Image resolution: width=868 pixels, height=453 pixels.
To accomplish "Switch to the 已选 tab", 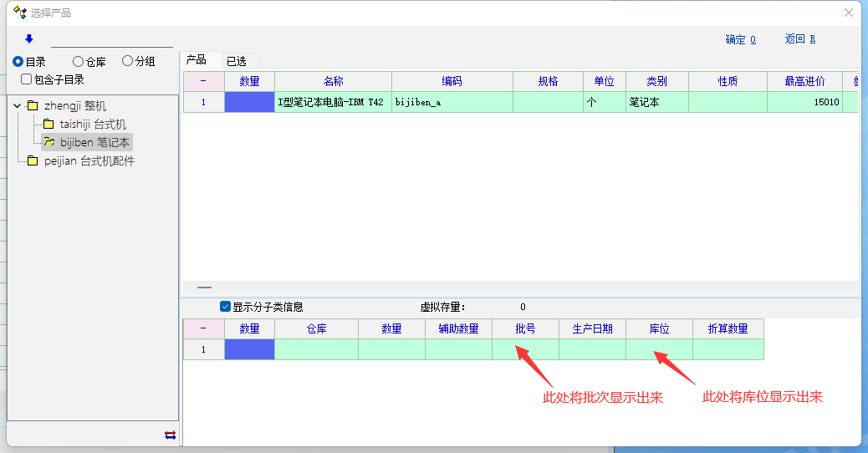I will tap(237, 61).
